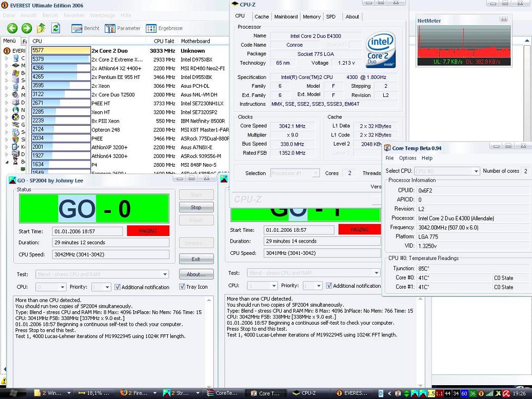532x399 pixels.
Task: Go back with EVEREST's green left arrow
Action: (12, 28)
